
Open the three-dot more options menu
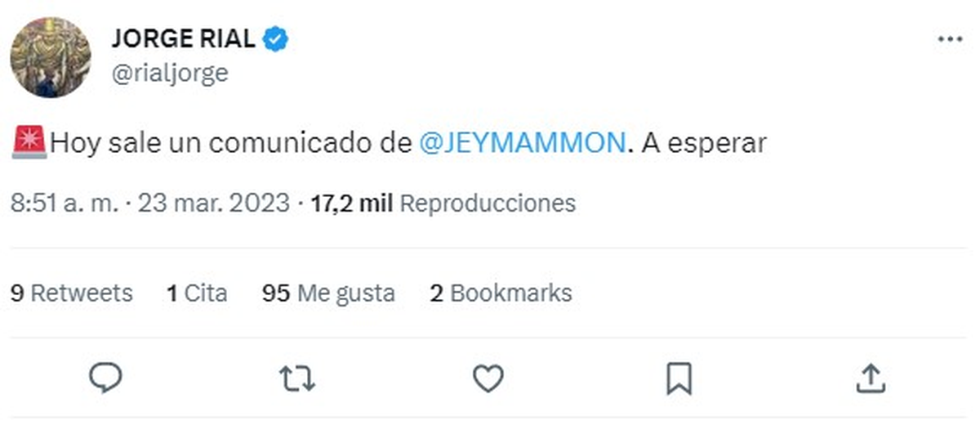pyautogui.click(x=950, y=40)
